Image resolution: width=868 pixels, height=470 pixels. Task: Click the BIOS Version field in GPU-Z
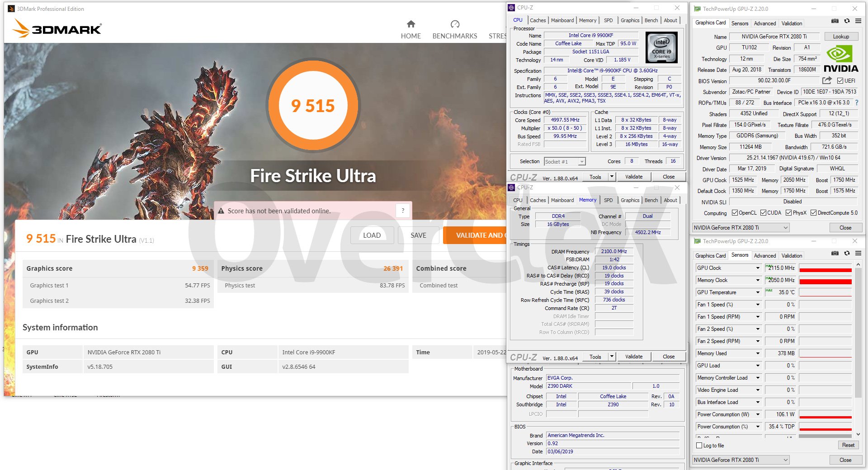774,80
